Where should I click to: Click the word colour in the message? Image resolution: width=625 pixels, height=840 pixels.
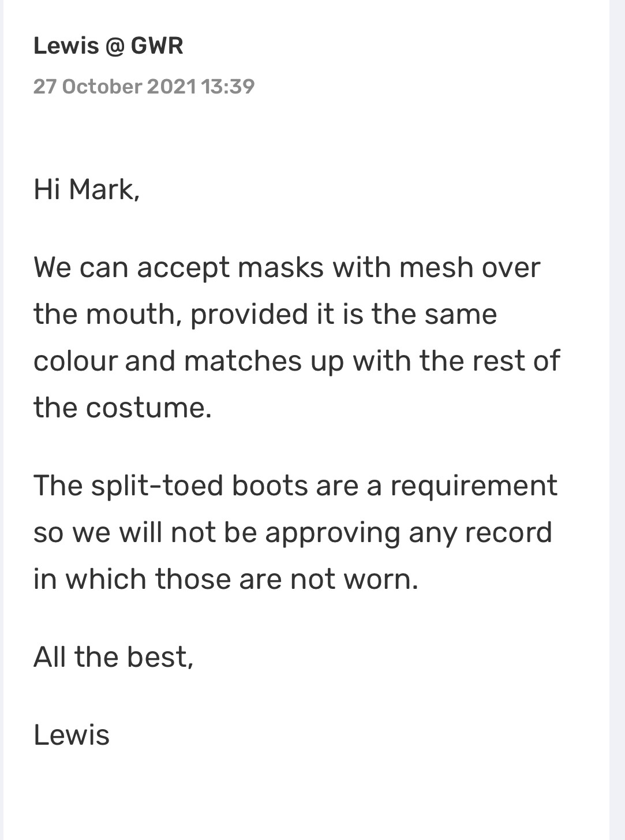pos(75,361)
